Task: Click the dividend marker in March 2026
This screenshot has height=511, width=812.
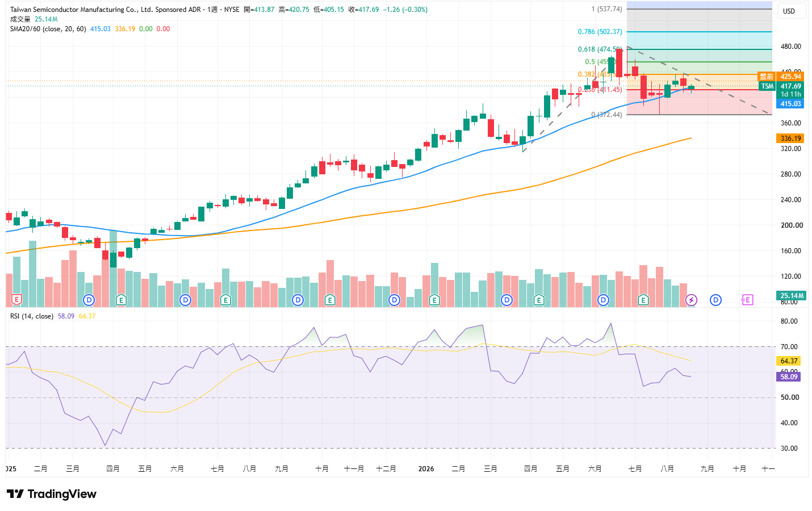Action: click(507, 299)
